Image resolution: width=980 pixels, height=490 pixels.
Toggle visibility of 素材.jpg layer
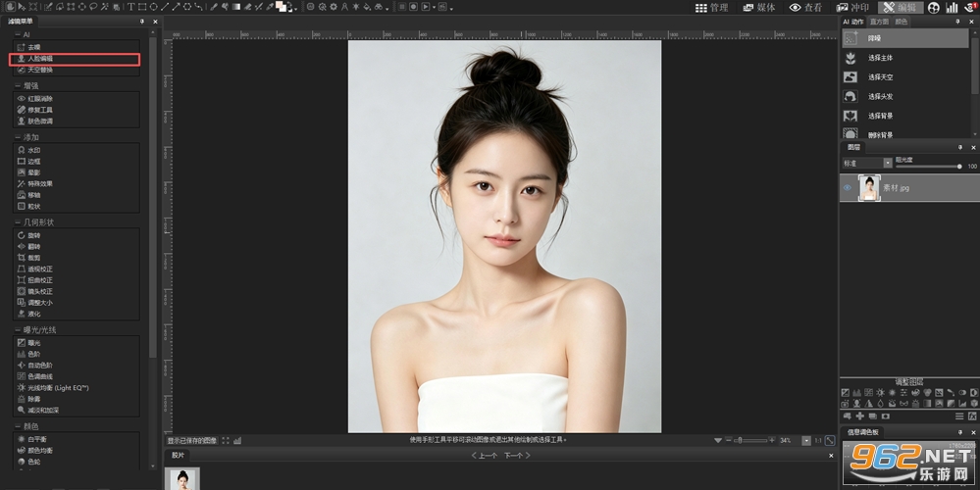tap(848, 188)
